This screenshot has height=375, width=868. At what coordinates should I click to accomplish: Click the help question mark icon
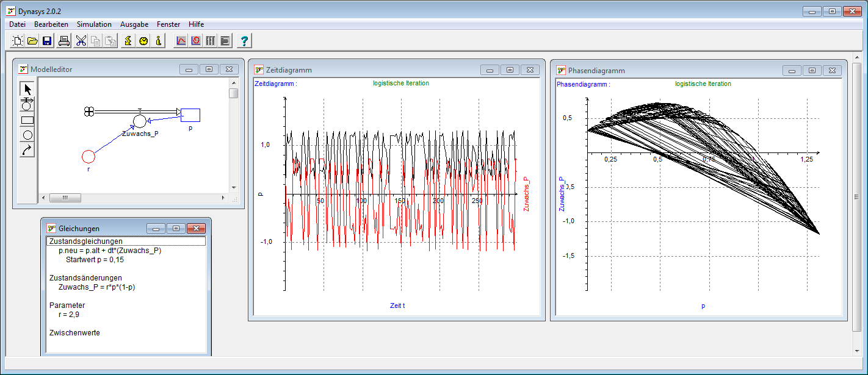pos(244,41)
